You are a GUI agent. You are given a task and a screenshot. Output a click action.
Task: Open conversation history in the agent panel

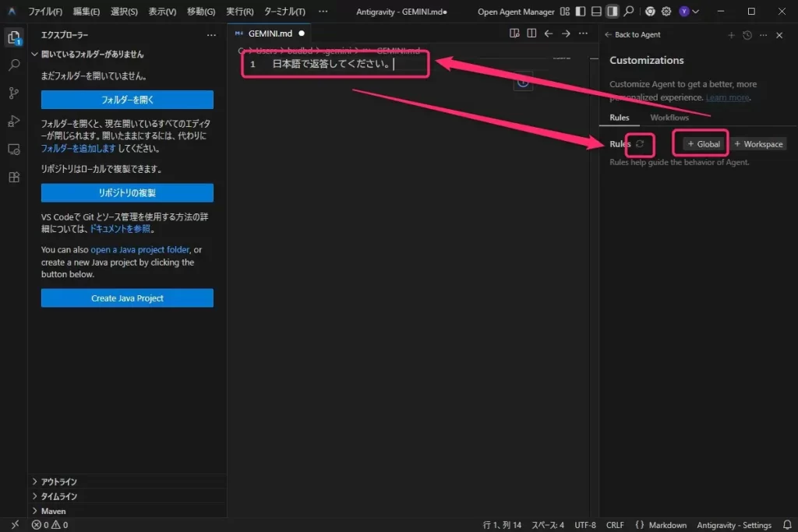[747, 35]
